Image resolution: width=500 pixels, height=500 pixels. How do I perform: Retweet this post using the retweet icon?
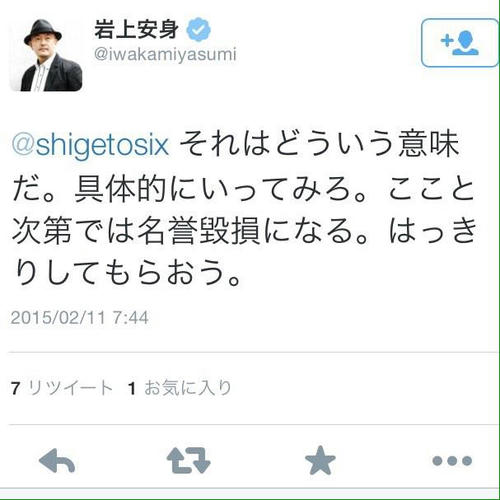tap(188, 461)
